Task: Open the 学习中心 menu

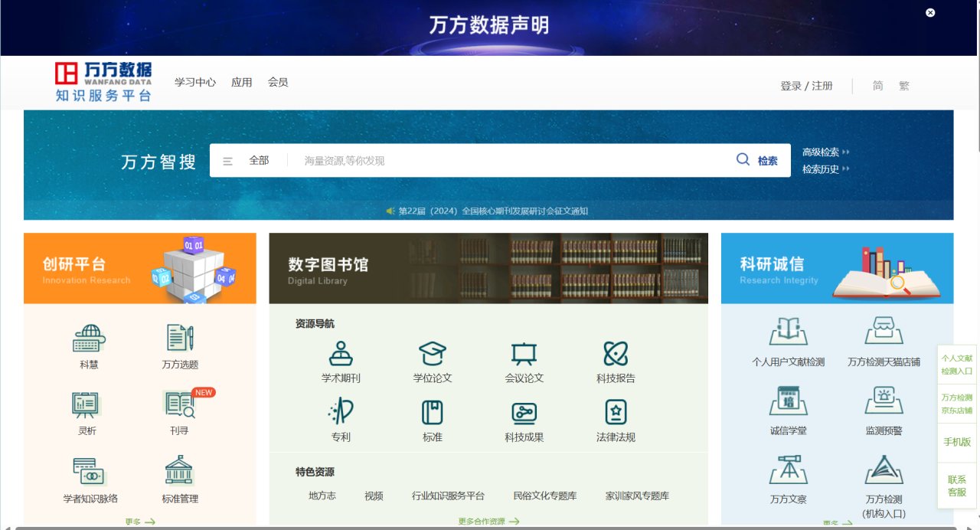Action: click(x=195, y=82)
